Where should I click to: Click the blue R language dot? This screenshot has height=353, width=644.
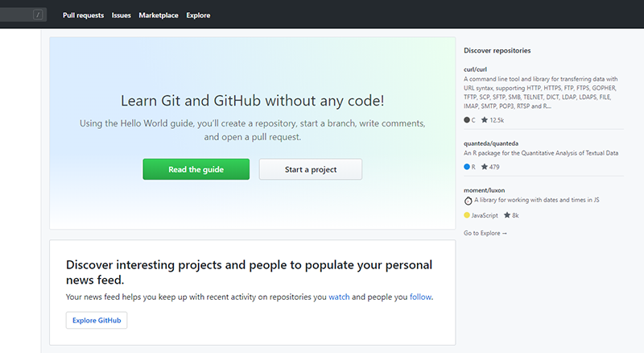point(467,167)
